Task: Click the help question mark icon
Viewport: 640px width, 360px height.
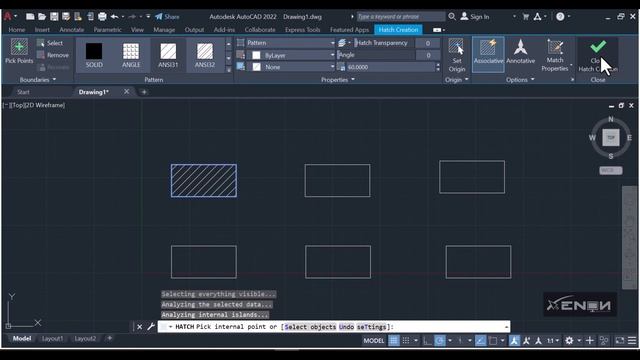Action: (560, 17)
